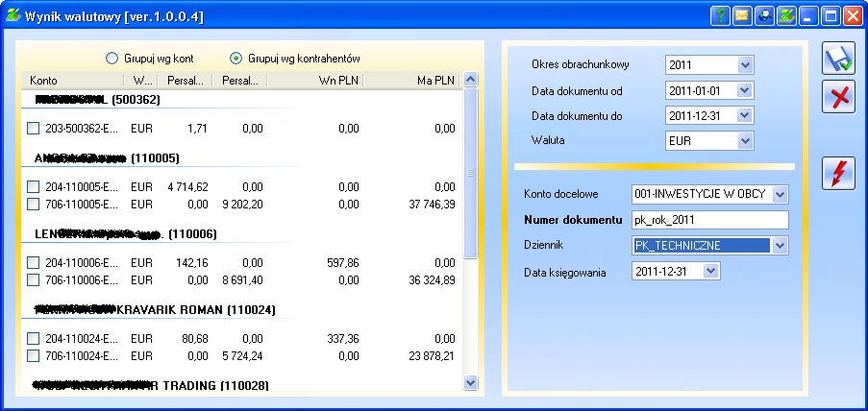Screen dimensions: 868x411
Task: Click the envelope mail icon in title bar
Action: pyautogui.click(x=743, y=15)
